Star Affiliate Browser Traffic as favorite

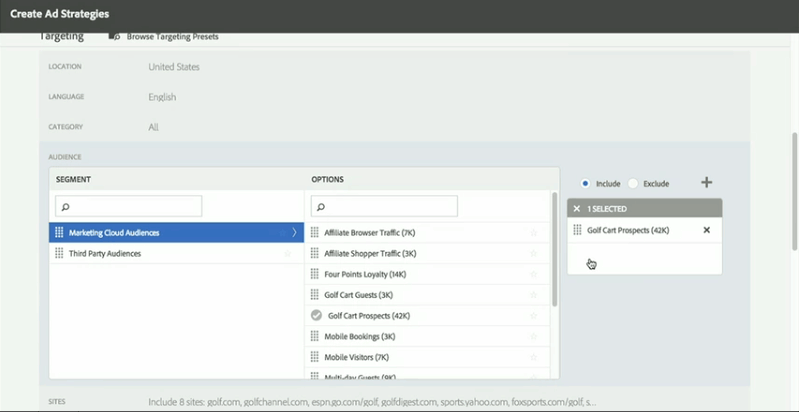click(534, 233)
